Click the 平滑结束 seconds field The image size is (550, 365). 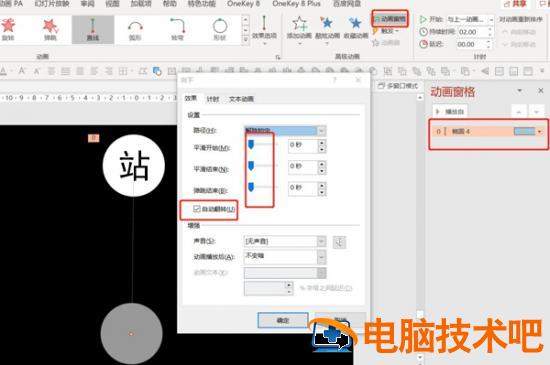click(303, 167)
